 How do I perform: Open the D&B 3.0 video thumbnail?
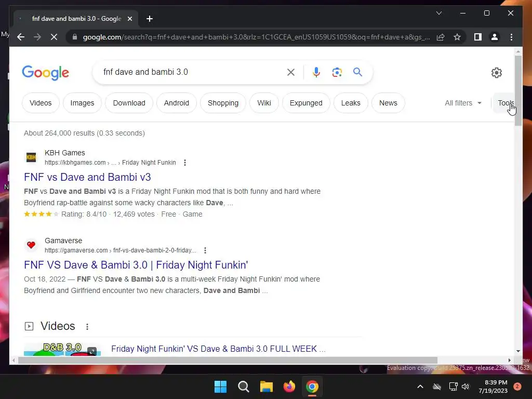coord(62,349)
